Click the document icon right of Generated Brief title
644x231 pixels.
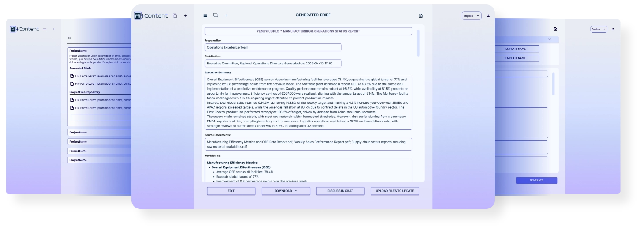pyautogui.click(x=420, y=16)
